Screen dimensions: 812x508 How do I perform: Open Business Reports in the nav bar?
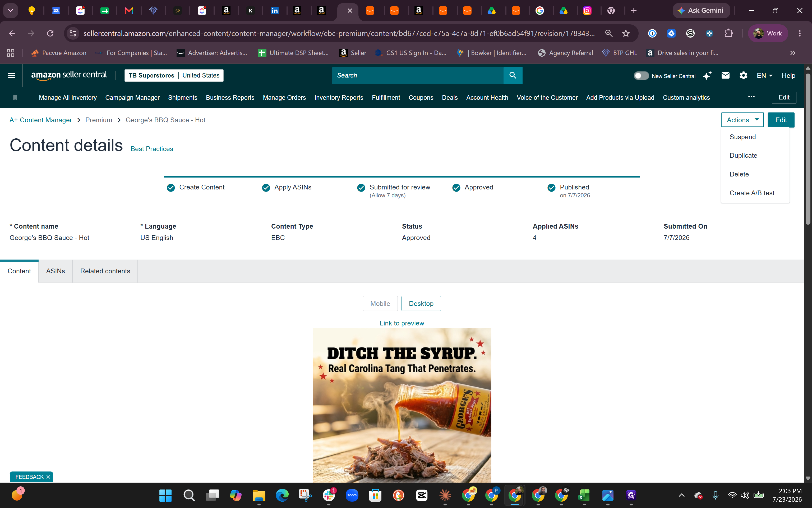pos(230,98)
